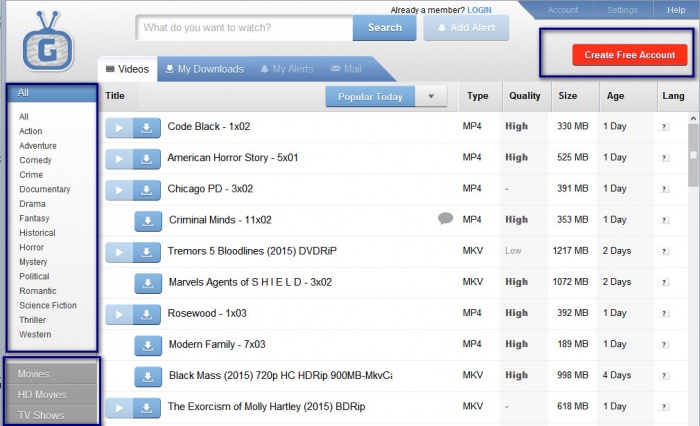Screen dimensions: 700x426
Task: Select the Comedy genre
Action: [x=35, y=160]
